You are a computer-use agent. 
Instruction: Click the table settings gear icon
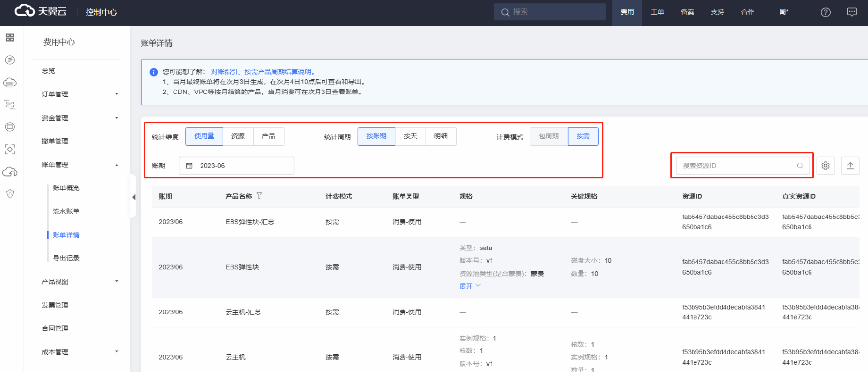(x=825, y=166)
